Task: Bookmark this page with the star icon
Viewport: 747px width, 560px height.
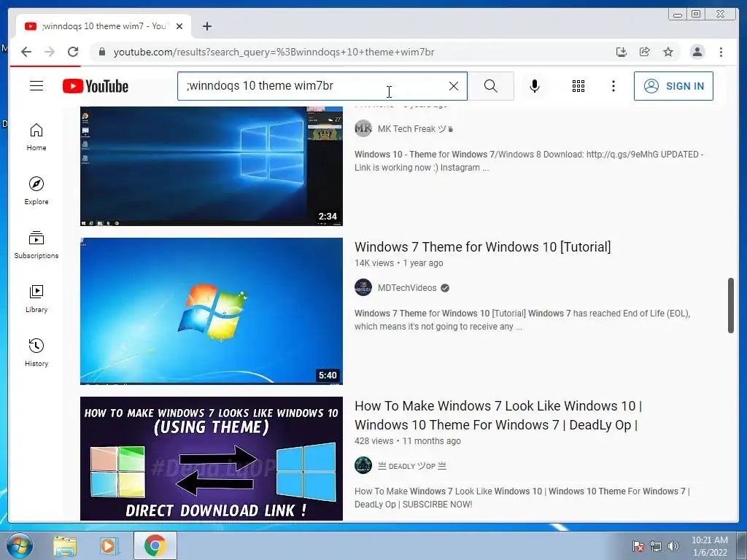Action: pos(668,52)
